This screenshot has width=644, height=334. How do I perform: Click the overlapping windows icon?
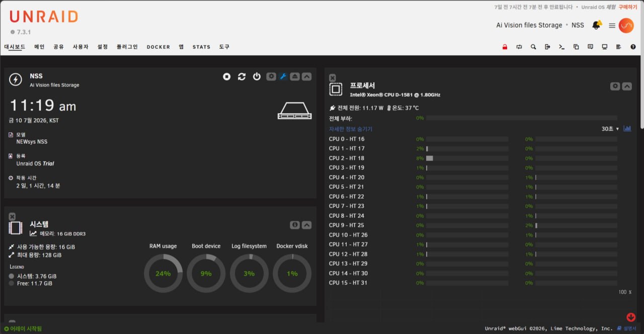point(576,47)
